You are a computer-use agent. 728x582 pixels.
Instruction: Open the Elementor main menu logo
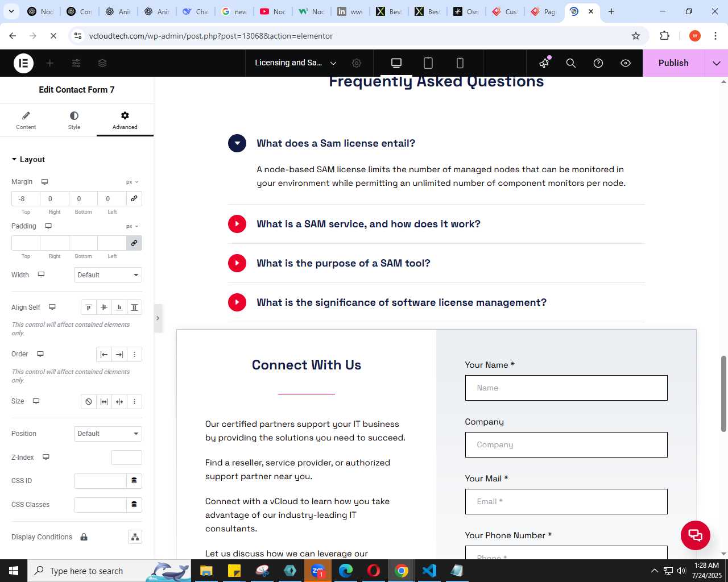23,63
